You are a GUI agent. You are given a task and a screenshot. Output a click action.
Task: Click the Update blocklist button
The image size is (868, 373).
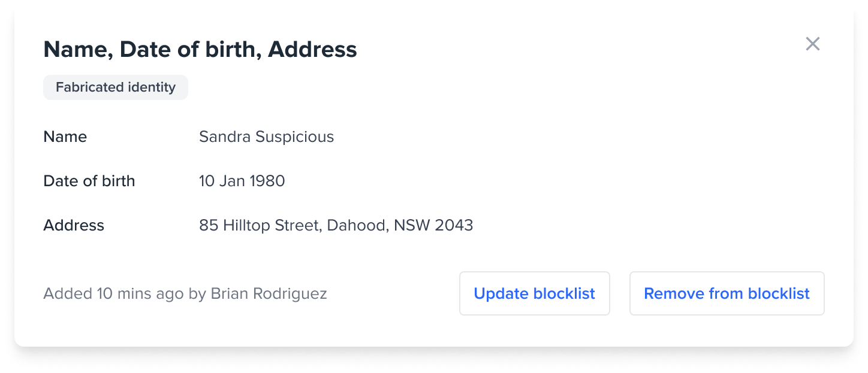(x=534, y=293)
